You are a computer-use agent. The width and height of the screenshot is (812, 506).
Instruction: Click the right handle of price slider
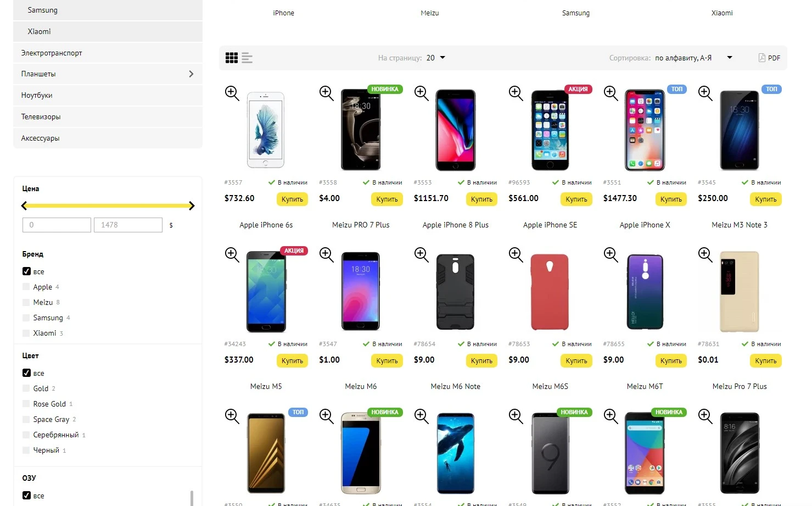click(192, 206)
